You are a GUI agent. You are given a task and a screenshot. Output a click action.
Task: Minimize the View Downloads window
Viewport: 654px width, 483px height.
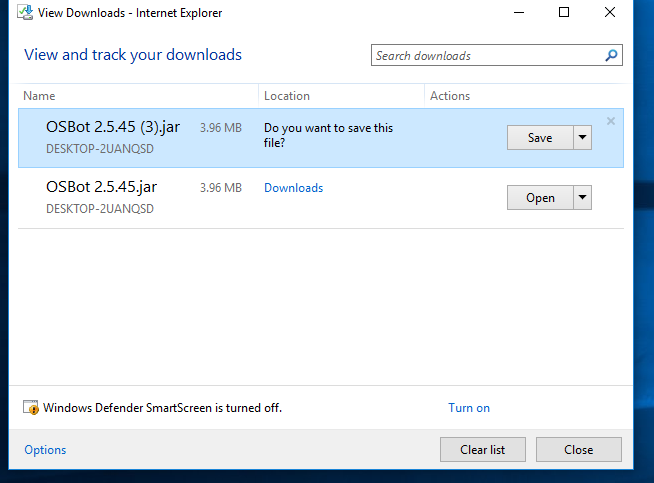click(519, 13)
